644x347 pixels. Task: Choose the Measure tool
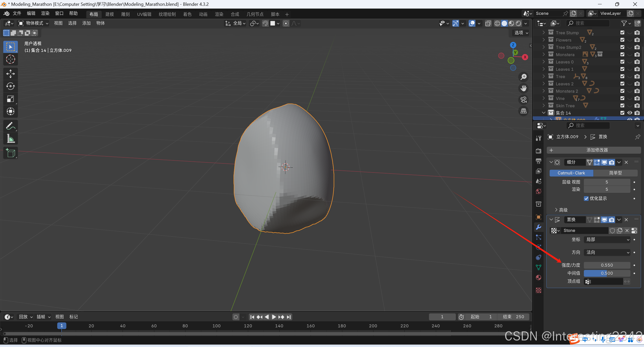(x=10, y=138)
